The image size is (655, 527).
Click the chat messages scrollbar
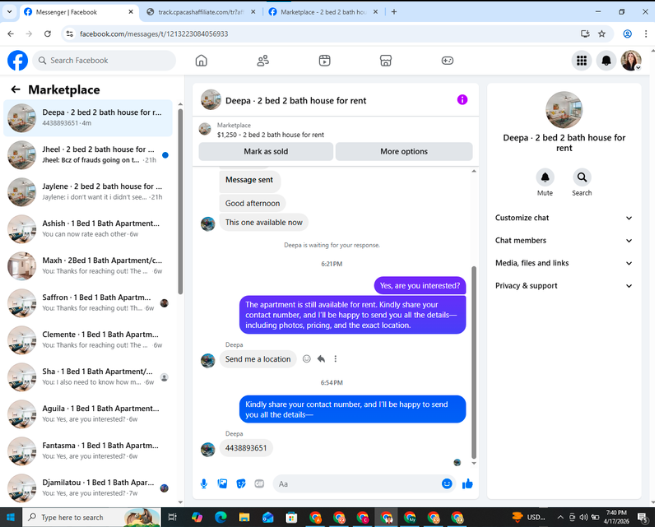pos(474,362)
